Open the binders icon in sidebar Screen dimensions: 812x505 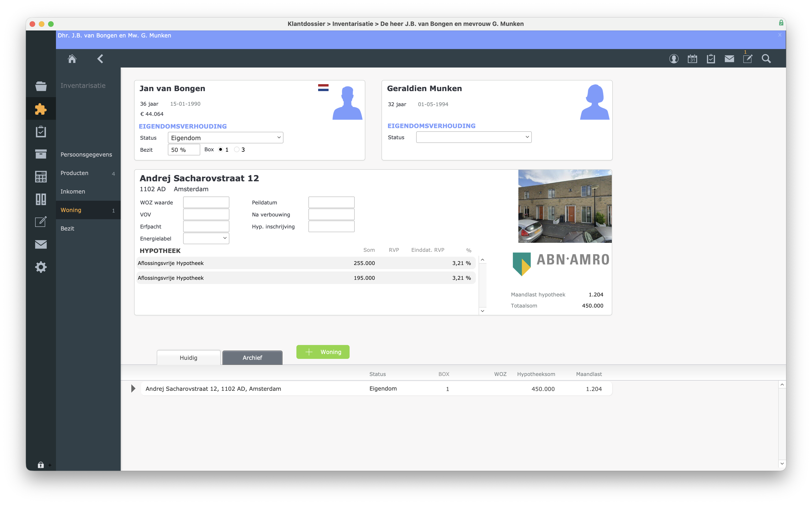click(41, 199)
